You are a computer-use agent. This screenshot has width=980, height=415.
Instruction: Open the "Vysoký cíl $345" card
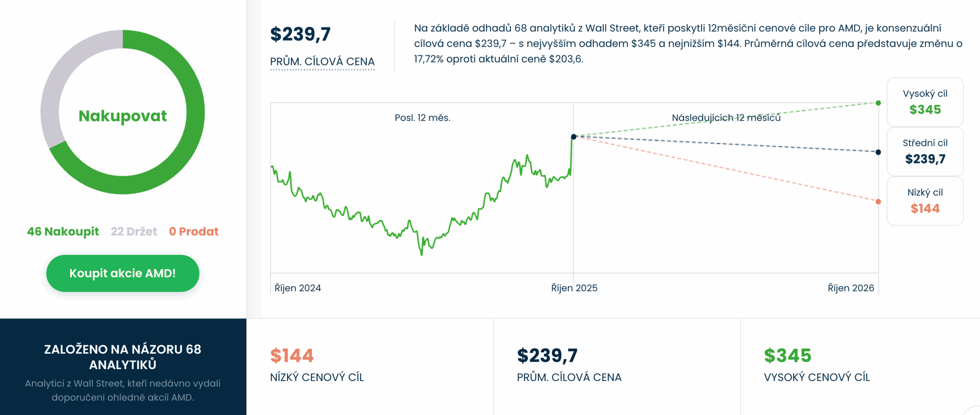[x=925, y=102]
